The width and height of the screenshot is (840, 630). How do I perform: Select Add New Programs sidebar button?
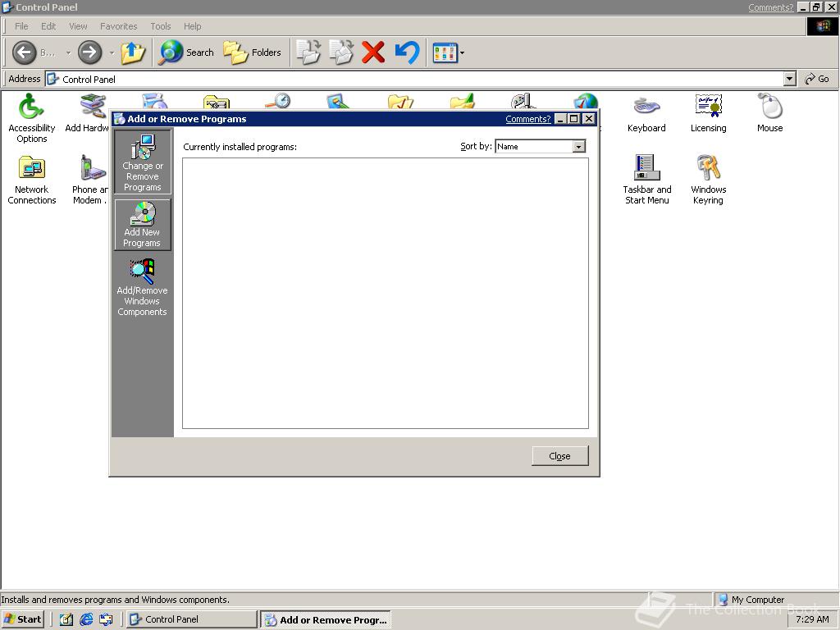(143, 225)
